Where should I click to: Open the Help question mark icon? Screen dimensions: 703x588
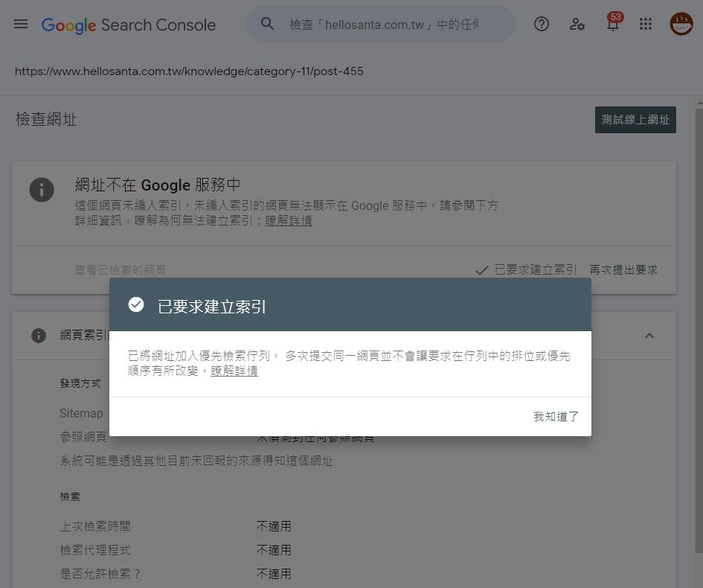pyautogui.click(x=542, y=24)
